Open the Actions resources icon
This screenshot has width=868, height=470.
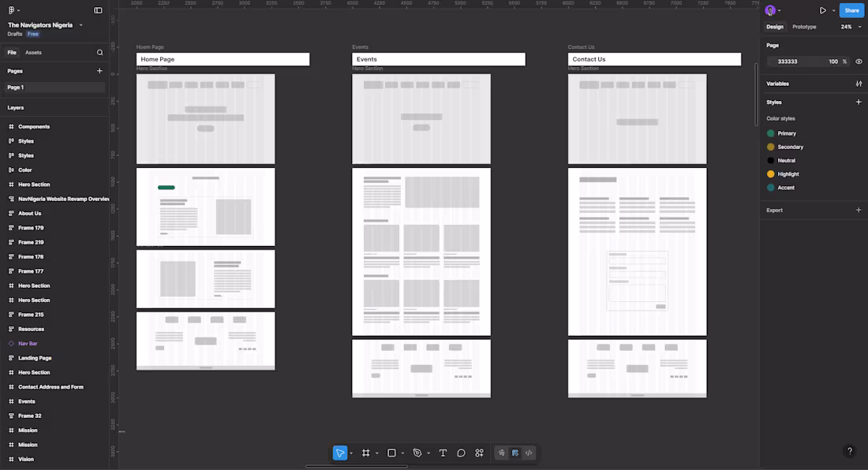(479, 453)
